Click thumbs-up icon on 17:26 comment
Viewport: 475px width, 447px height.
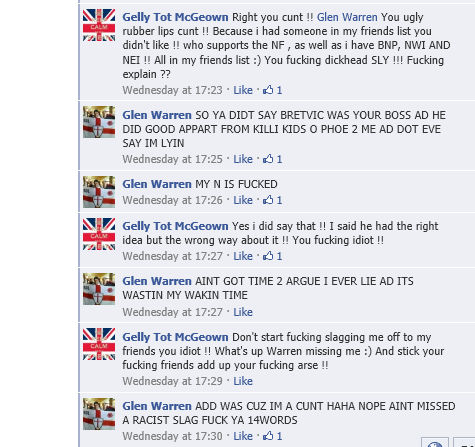[268, 200]
